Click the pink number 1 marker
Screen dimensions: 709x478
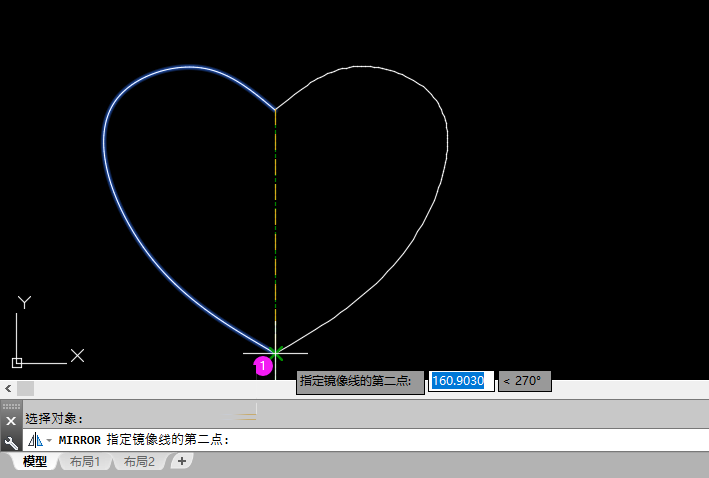pyautogui.click(x=263, y=366)
